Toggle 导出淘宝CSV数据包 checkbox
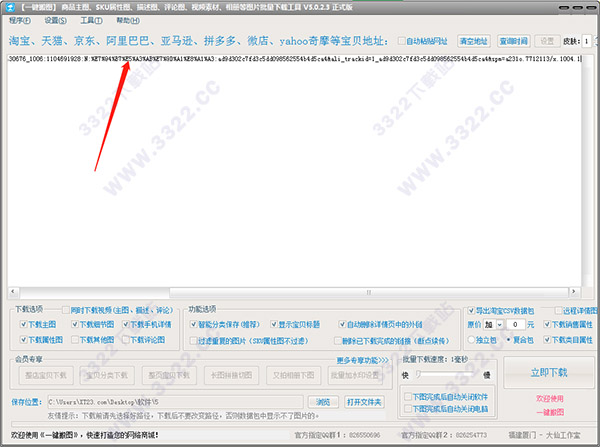 click(471, 310)
